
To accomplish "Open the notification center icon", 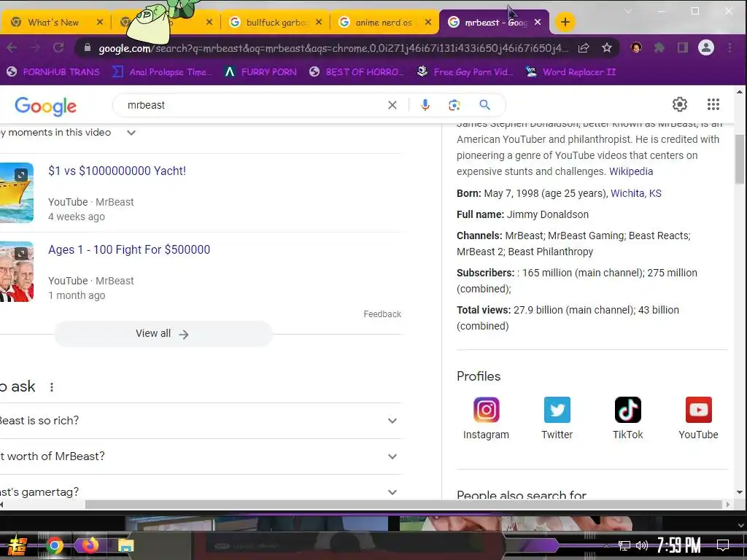I will (x=723, y=545).
